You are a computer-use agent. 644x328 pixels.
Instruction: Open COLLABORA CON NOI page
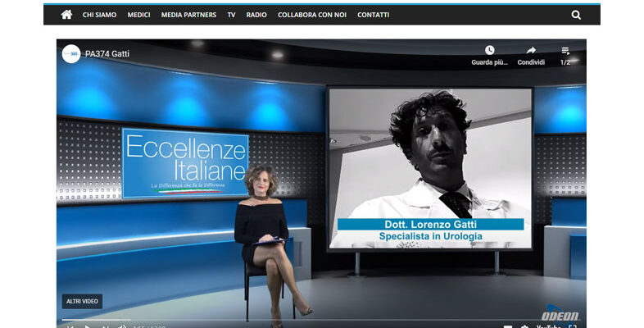point(312,15)
